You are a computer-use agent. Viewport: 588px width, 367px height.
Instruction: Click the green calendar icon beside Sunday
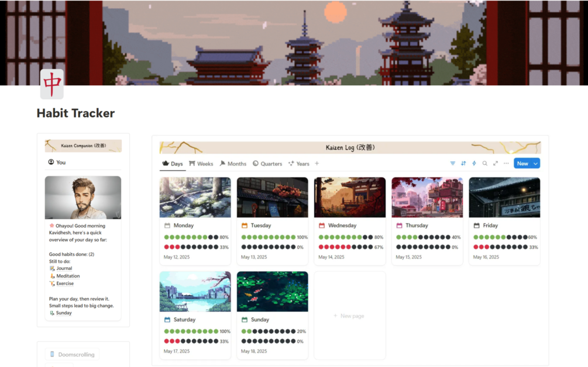[245, 320]
